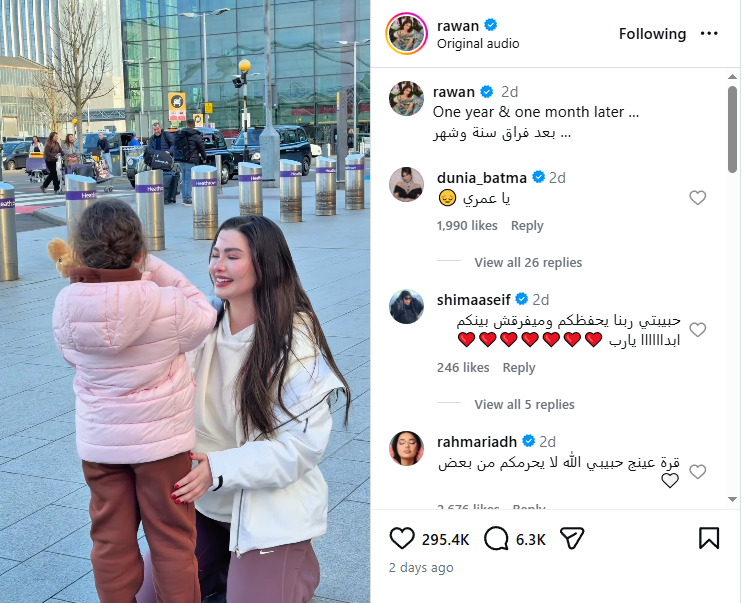Image resolution: width=747 pixels, height=603 pixels.
Task: Open rawan's story from header avatar
Action: (406, 33)
